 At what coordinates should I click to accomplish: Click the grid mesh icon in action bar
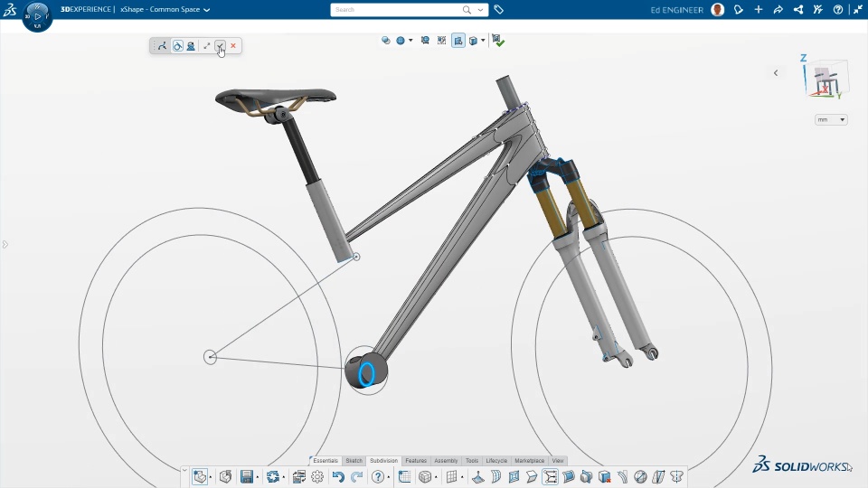click(x=452, y=476)
